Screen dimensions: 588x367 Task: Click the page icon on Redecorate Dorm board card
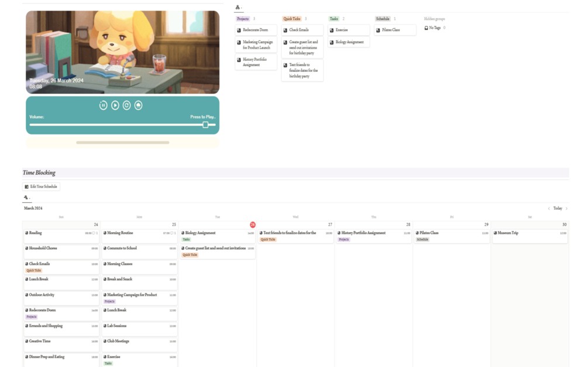pos(239,30)
